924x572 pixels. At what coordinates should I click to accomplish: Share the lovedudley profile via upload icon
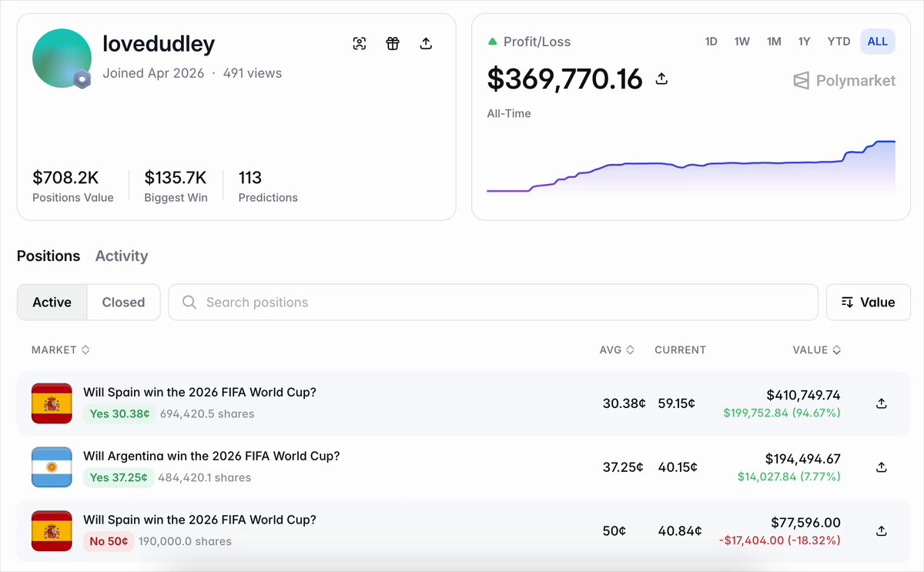pyautogui.click(x=426, y=43)
